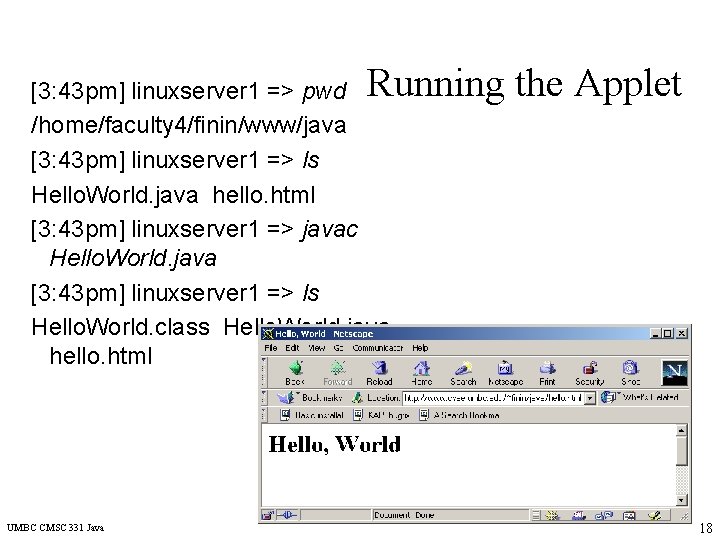The image size is (720, 540).
Task: Click the window resize grip corner
Action: click(684, 516)
